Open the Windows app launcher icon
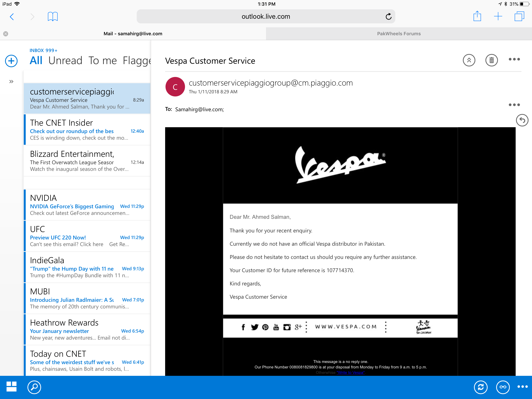 click(x=11, y=387)
